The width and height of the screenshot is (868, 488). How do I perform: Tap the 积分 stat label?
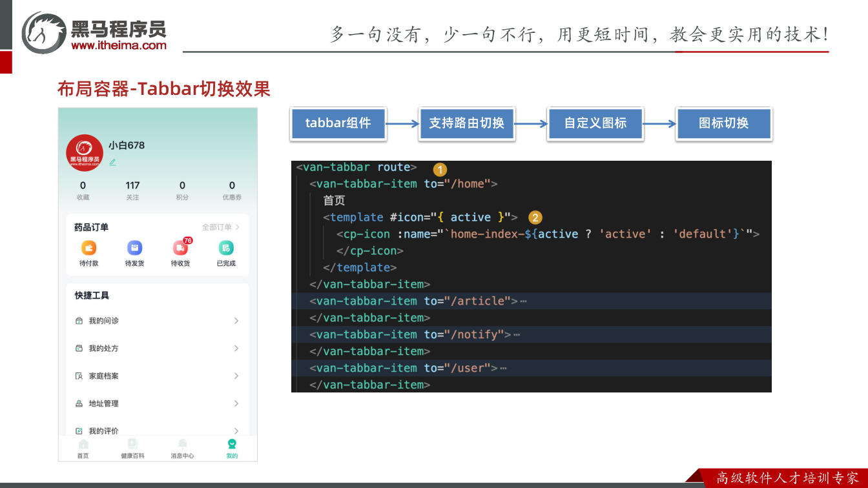point(182,198)
